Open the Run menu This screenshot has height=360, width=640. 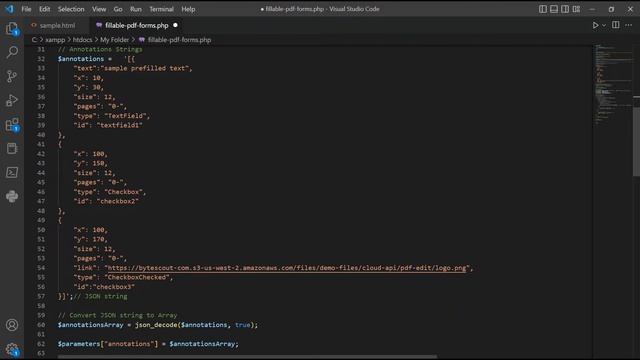pos(136,9)
